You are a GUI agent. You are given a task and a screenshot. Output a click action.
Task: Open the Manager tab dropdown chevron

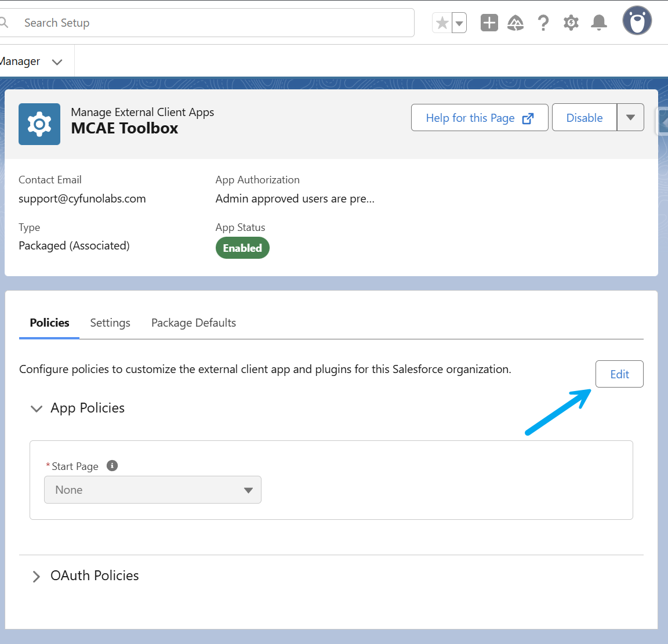[x=57, y=62]
